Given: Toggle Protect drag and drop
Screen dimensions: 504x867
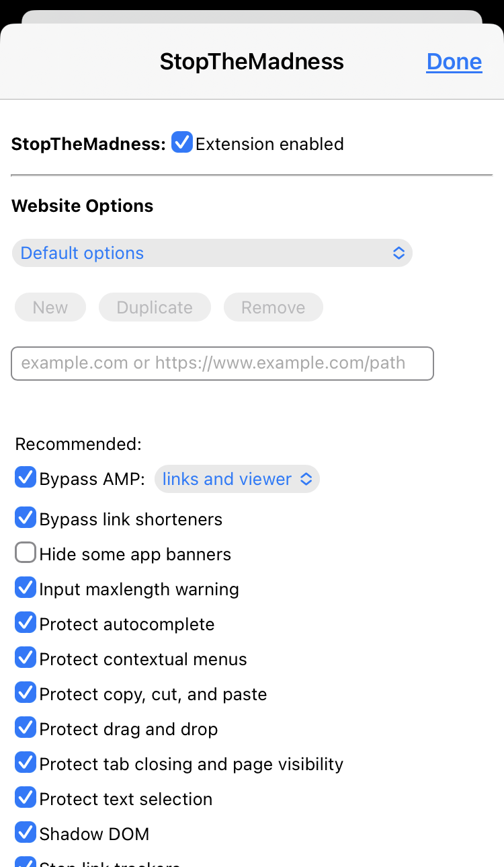Looking at the screenshot, I should pyautogui.click(x=26, y=728).
